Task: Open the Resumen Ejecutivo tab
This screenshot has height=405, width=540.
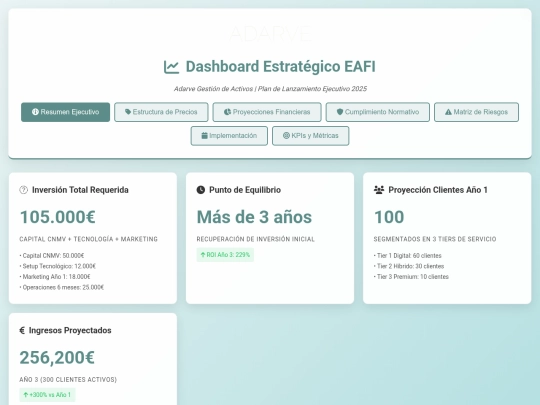Action: coord(65,112)
